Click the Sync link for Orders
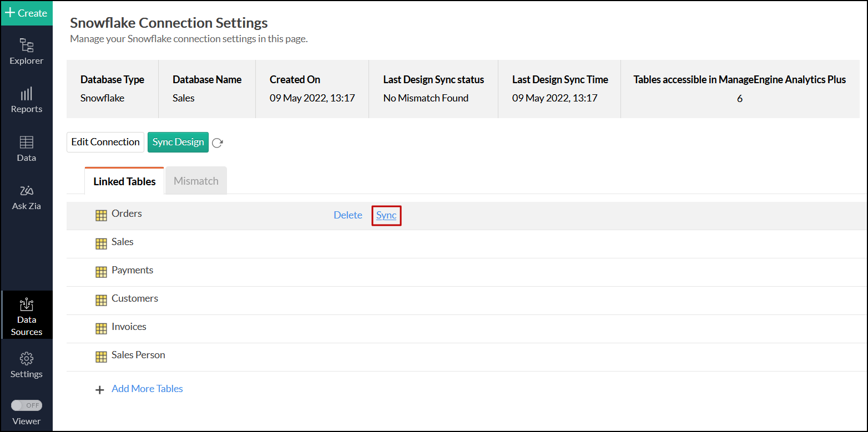Screen dimensions: 868x432 pos(386,215)
